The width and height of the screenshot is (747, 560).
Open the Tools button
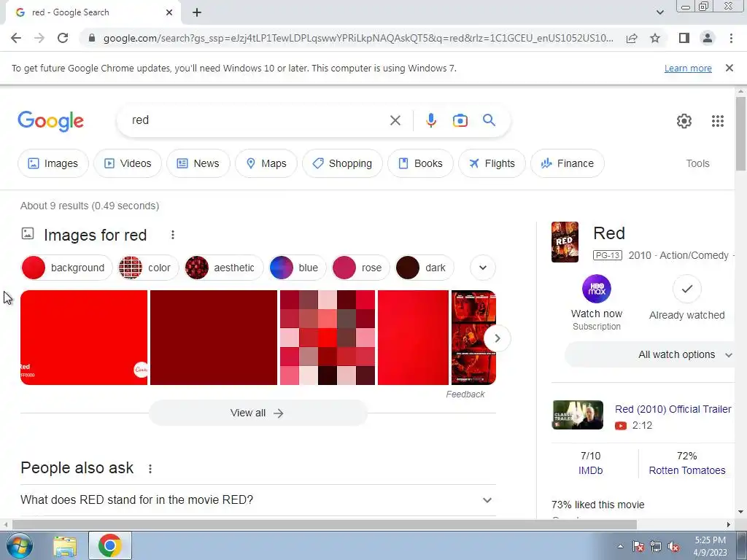[x=697, y=163]
